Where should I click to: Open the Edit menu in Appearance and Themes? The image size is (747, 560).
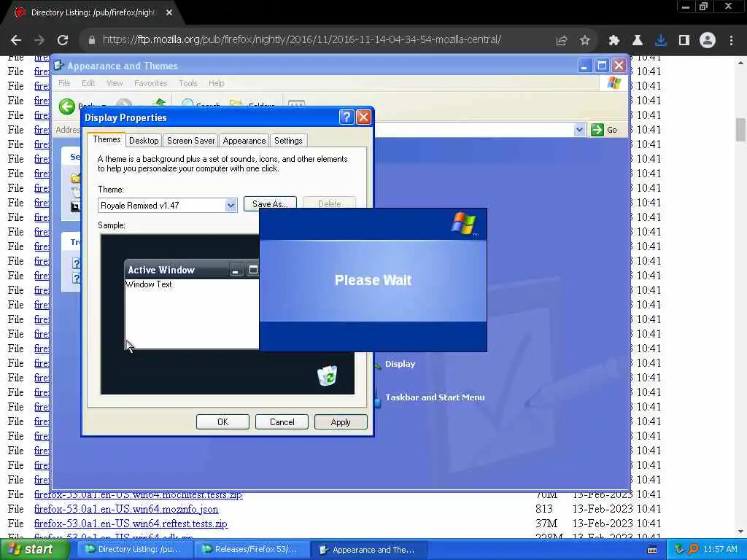[88, 83]
